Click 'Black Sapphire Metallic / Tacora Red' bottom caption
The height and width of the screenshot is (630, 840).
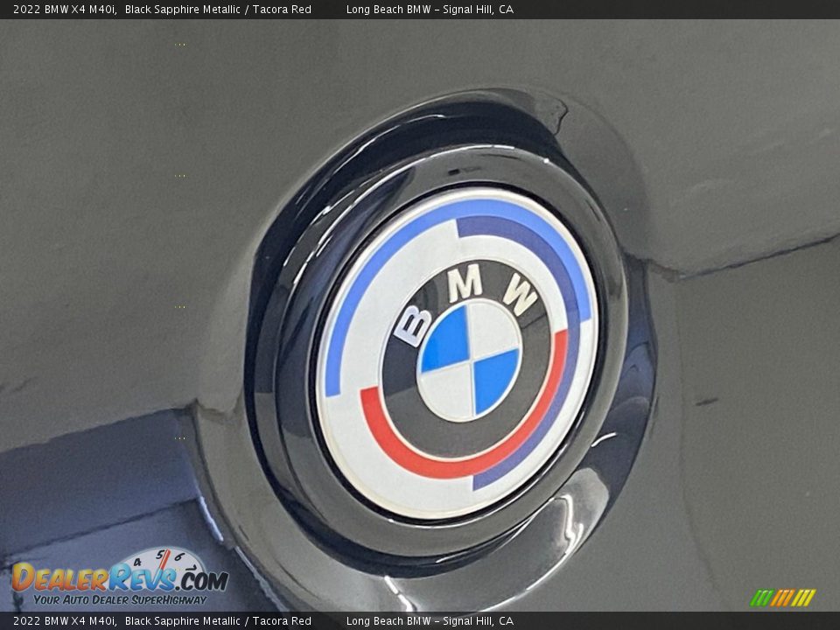[218, 621]
